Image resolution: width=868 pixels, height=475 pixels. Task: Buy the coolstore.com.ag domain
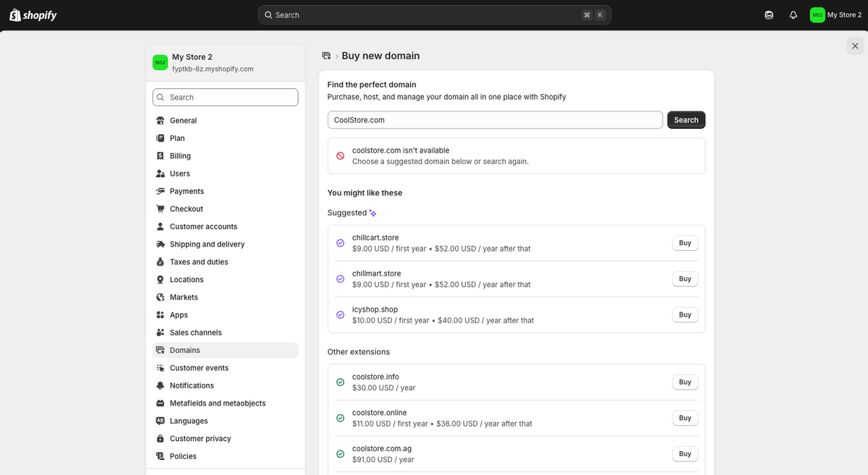coord(685,454)
